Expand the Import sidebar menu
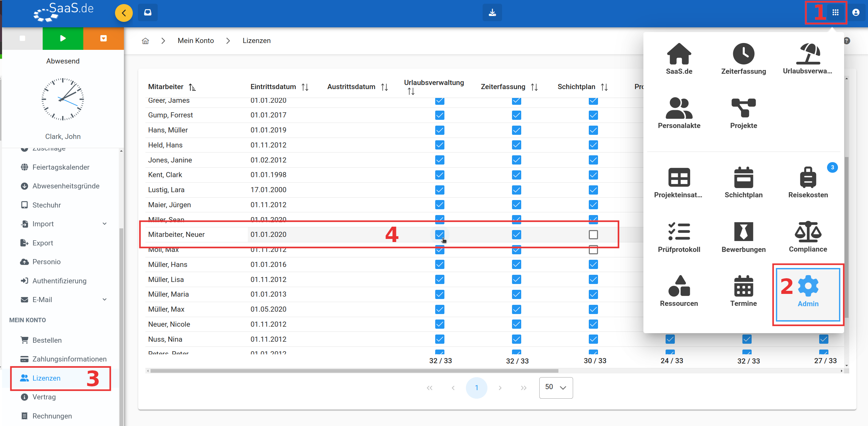Image resolution: width=868 pixels, height=426 pixels. 105,224
